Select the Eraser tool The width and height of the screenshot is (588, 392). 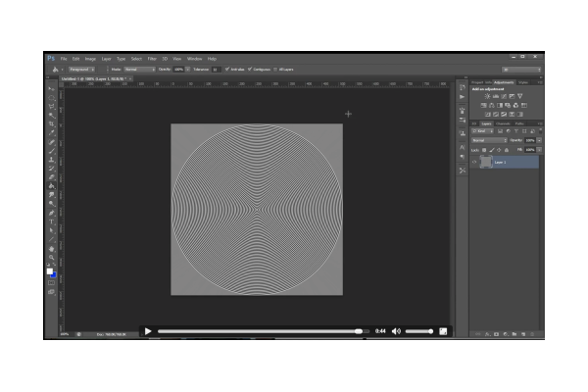pos(51,177)
